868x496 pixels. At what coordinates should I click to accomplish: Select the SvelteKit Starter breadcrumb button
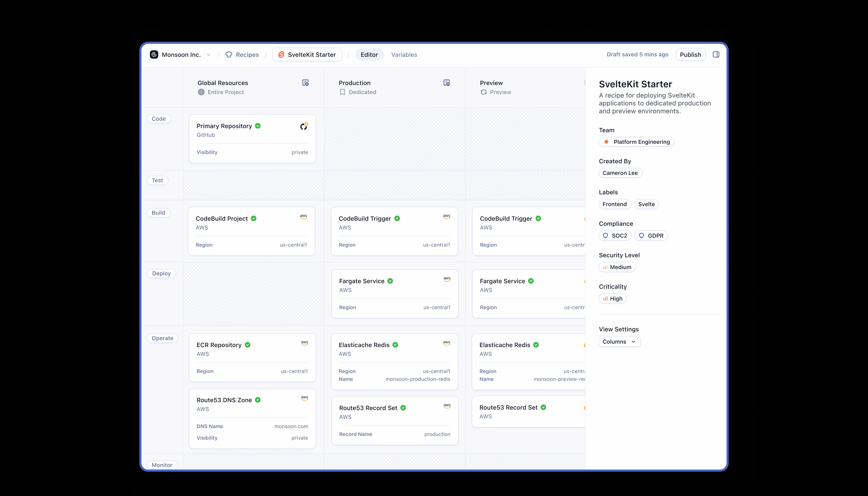point(307,55)
